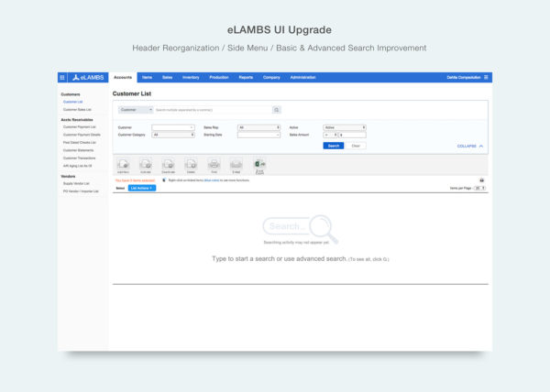Click the blue Search button
The height and width of the screenshot is (392, 550).
[334, 146]
